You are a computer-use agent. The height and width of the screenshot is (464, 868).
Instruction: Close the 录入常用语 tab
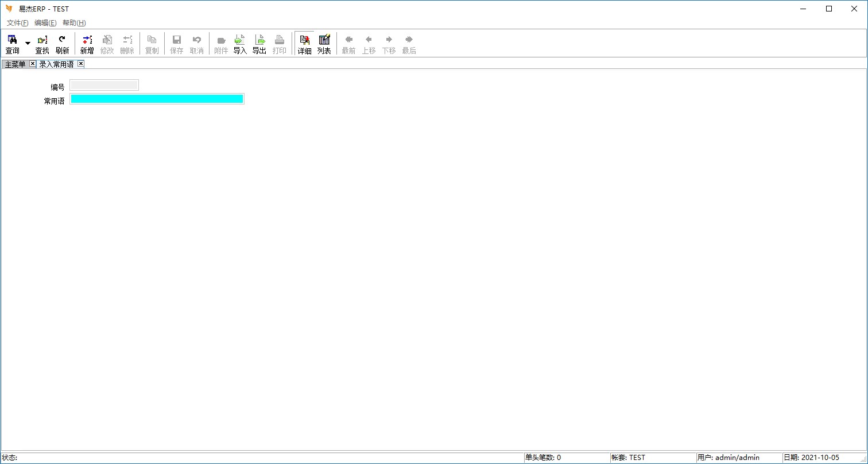tap(81, 64)
